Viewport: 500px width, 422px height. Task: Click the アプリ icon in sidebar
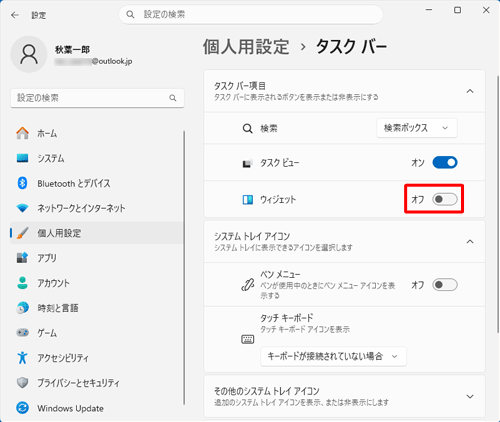(22, 258)
